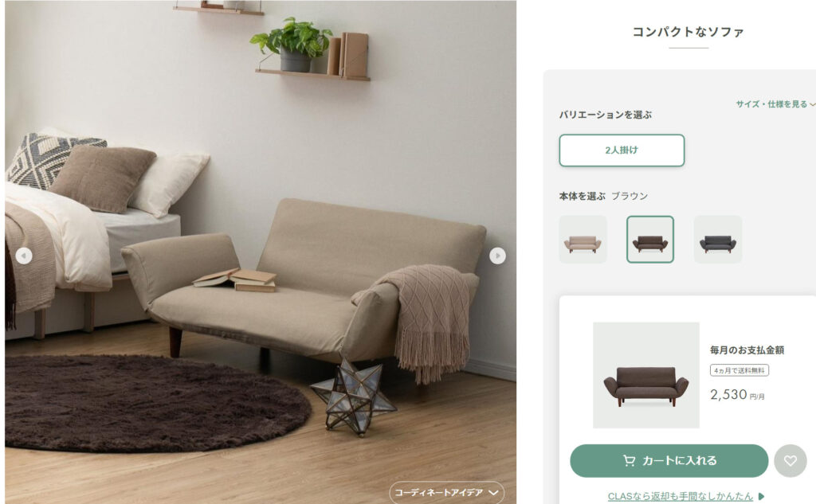Image resolution: width=816 pixels, height=504 pixels.
Task: Choose the brown sofa color option
Action: [650, 240]
